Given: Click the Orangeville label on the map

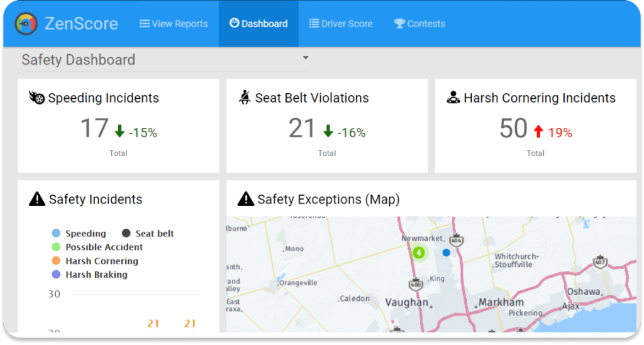Looking at the screenshot, I should tap(298, 283).
